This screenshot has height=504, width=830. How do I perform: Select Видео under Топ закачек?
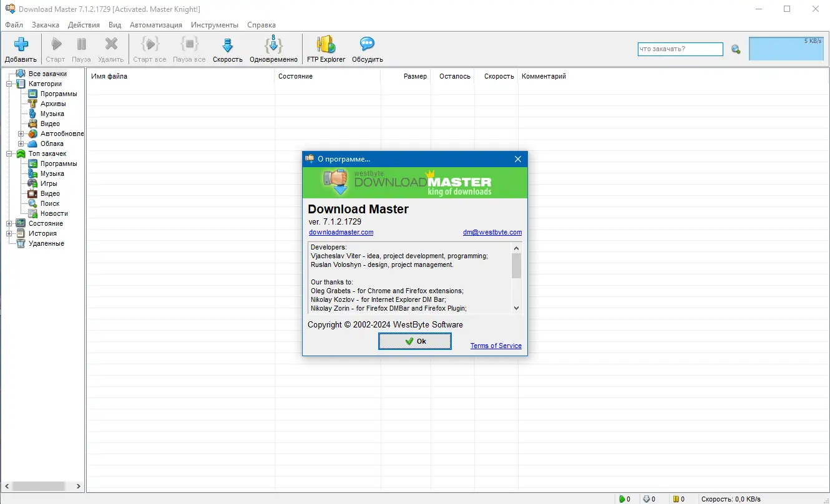(x=50, y=193)
